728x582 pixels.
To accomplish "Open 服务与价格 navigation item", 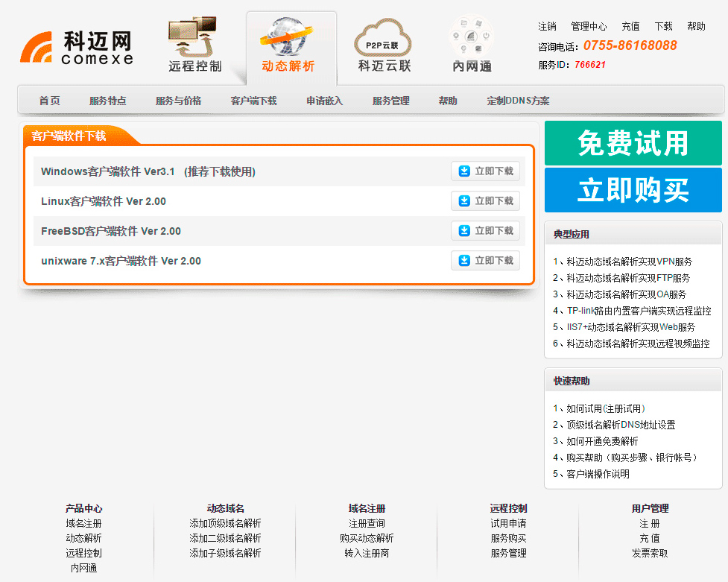I will [x=179, y=101].
